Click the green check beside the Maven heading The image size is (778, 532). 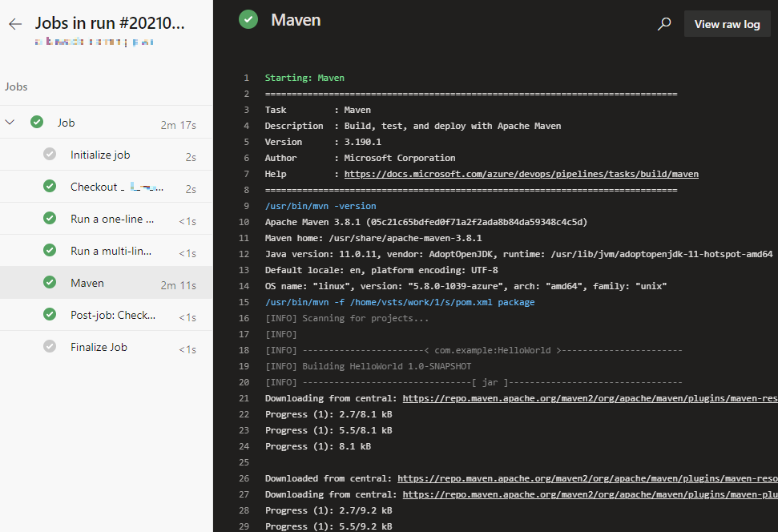click(248, 18)
